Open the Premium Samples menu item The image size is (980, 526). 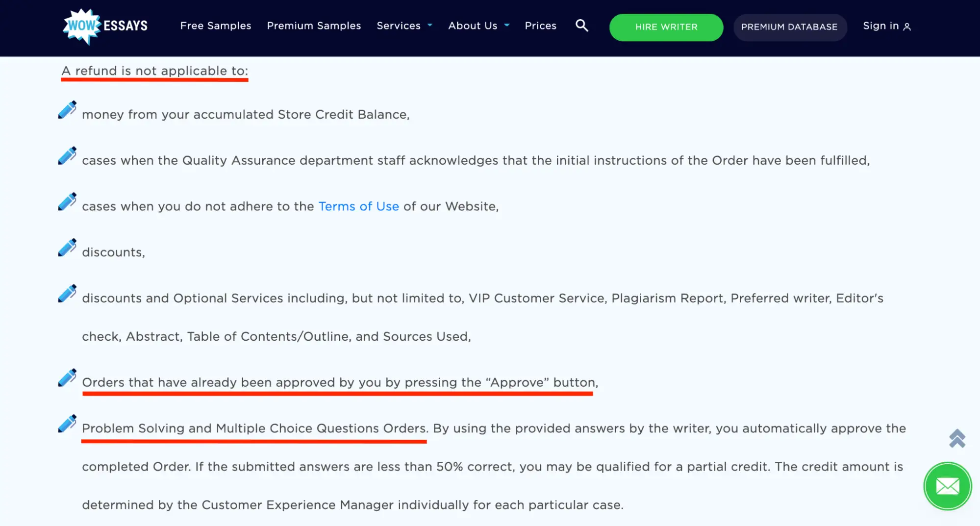point(314,26)
